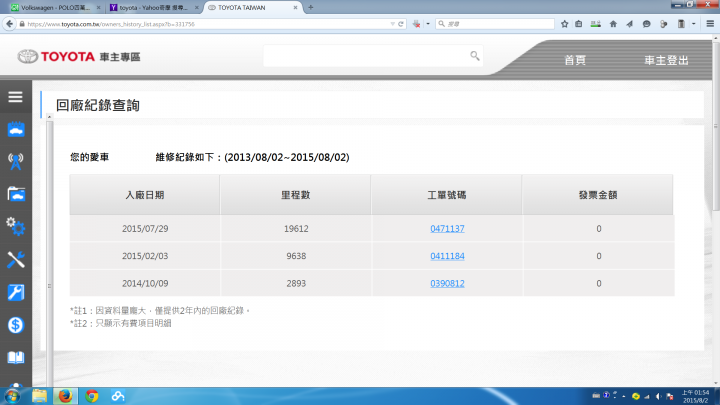Click the 里程數 column header
720x405 pixels.
(x=296, y=195)
